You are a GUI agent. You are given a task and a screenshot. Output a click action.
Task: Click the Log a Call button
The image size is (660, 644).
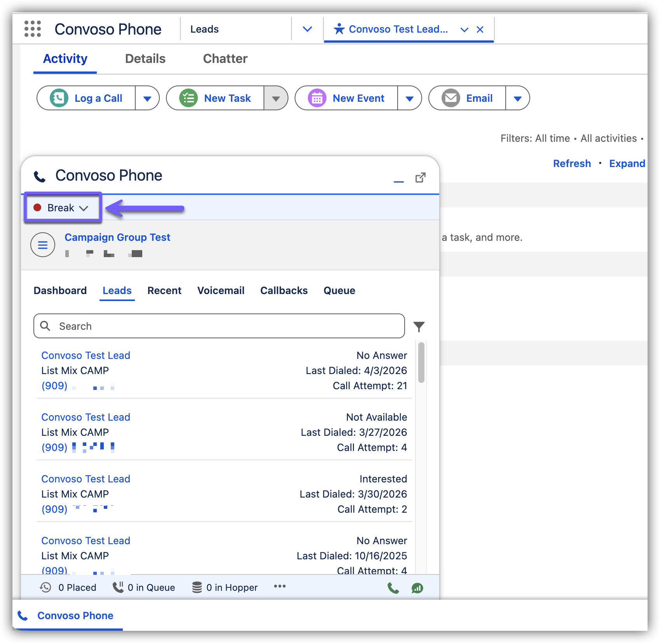(86, 98)
